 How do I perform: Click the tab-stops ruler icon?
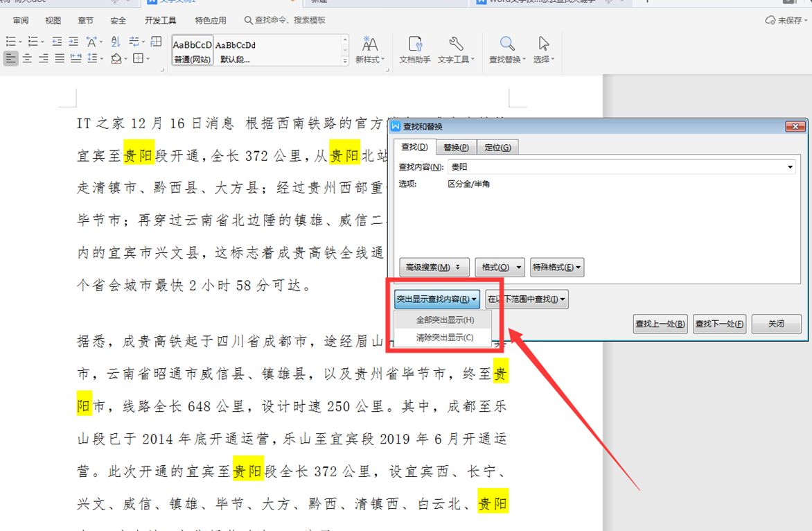tap(156, 42)
